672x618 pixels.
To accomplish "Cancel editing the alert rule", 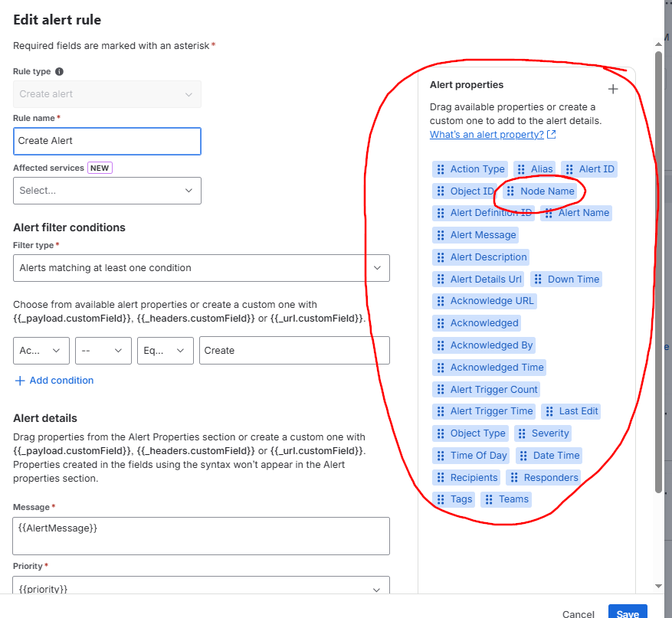I will tap(578, 613).
